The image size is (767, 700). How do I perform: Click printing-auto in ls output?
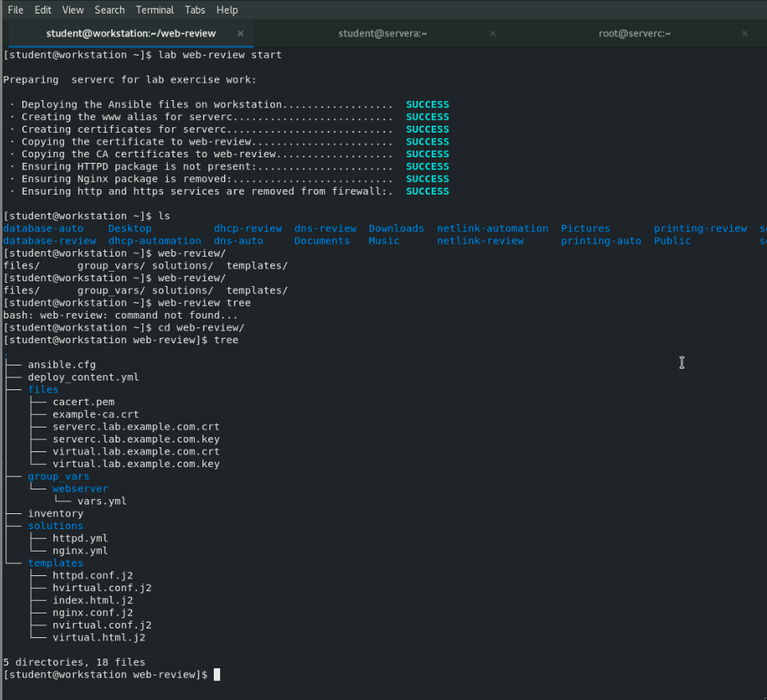pos(601,241)
